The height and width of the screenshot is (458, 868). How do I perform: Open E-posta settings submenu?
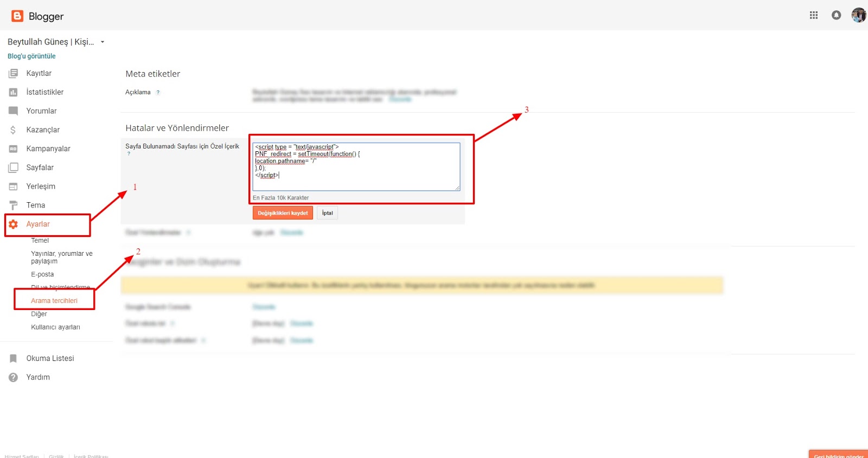[x=42, y=274]
